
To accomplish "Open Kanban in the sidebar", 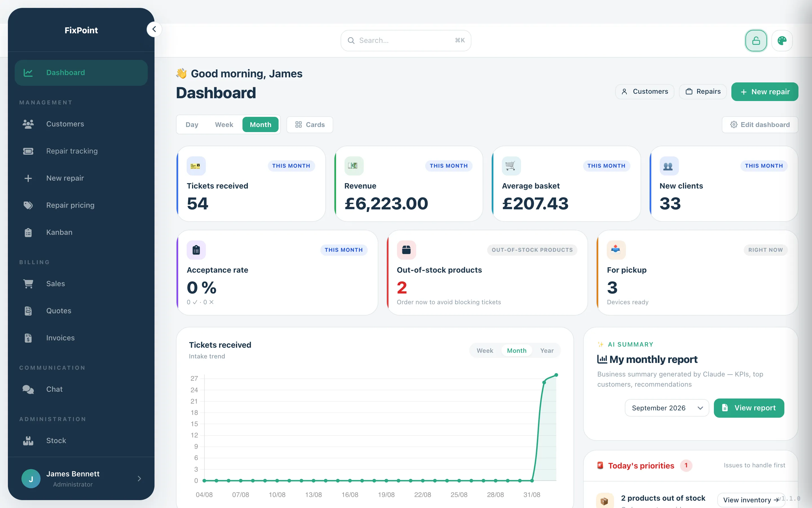I will [81, 233].
